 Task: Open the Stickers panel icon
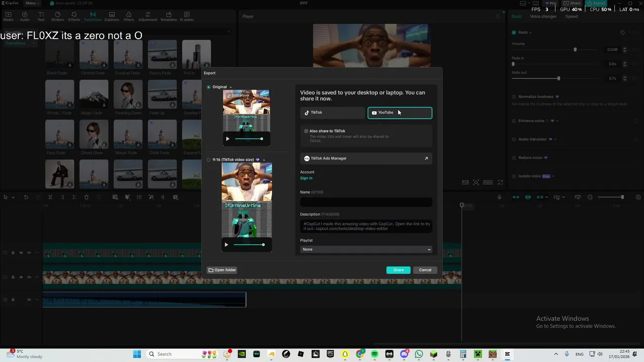pyautogui.click(x=57, y=17)
